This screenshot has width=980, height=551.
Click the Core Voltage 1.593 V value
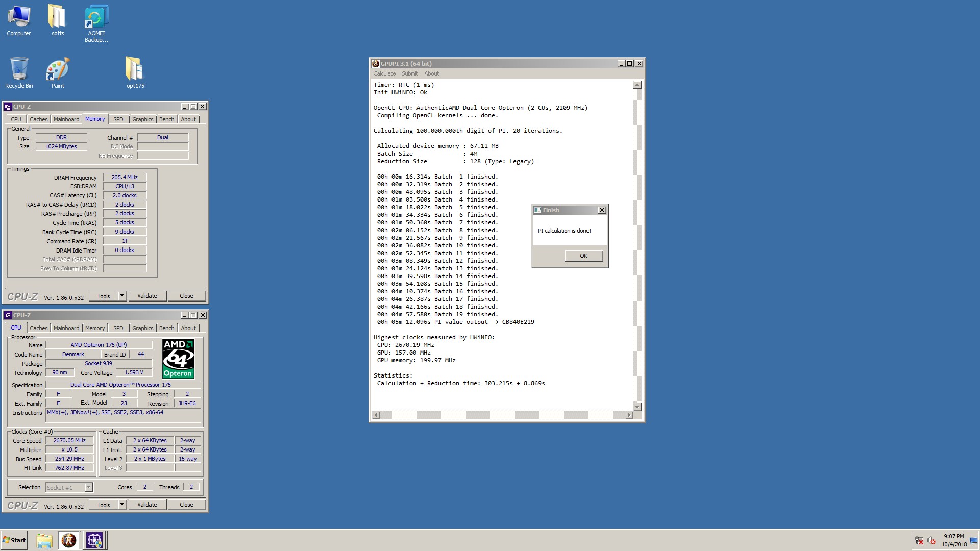coord(134,372)
